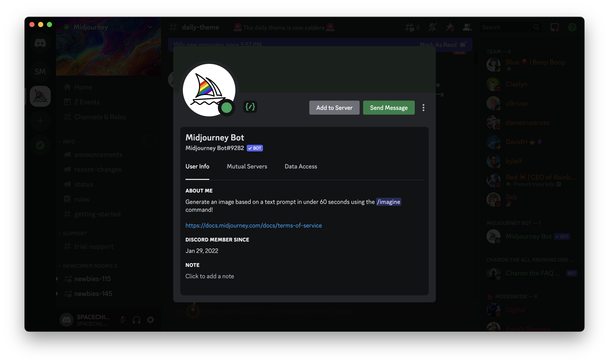Switch to the Mutual Servers tab

coord(247,166)
